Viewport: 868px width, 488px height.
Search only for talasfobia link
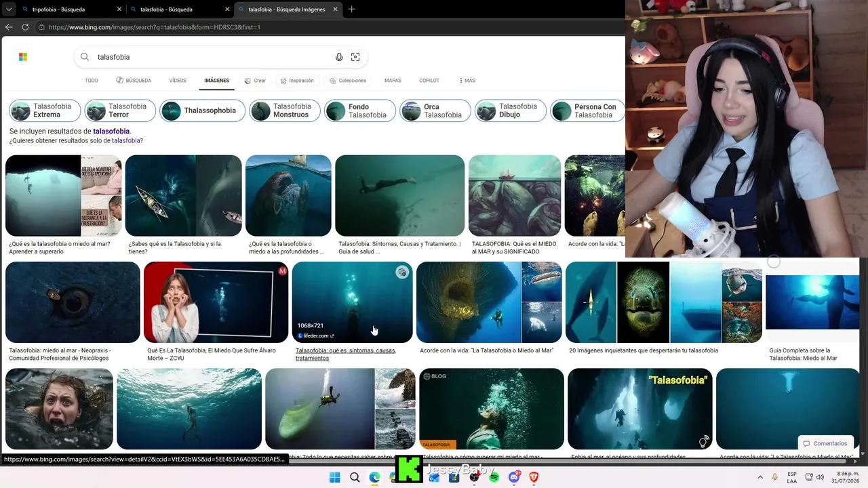click(x=127, y=141)
